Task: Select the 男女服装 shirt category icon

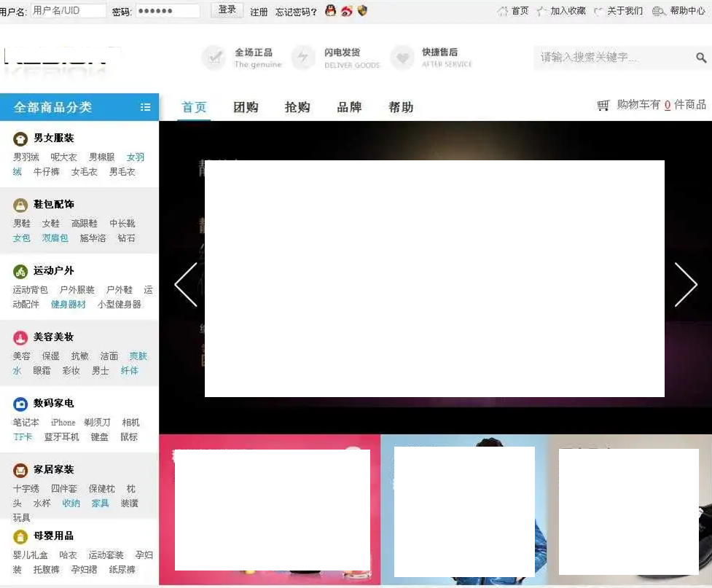Action: point(20,138)
